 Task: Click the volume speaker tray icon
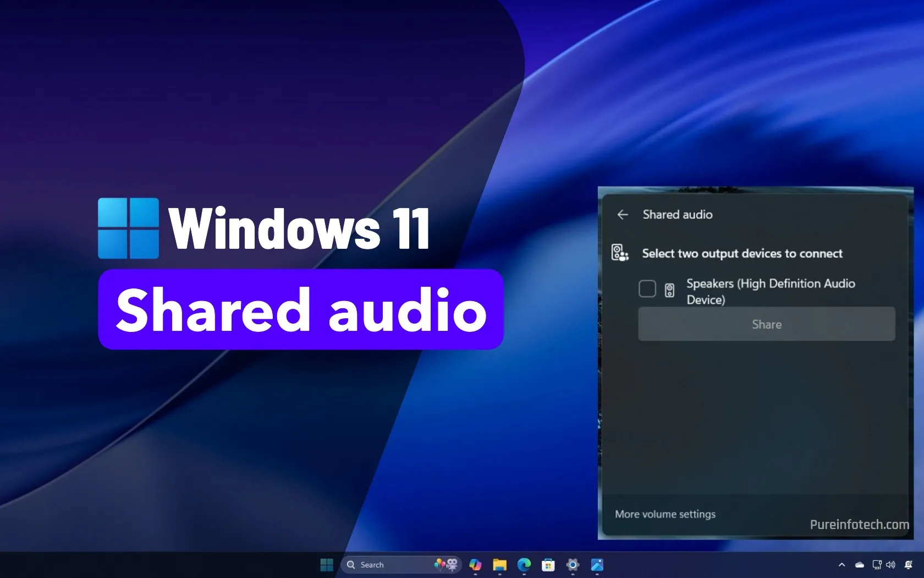point(891,565)
